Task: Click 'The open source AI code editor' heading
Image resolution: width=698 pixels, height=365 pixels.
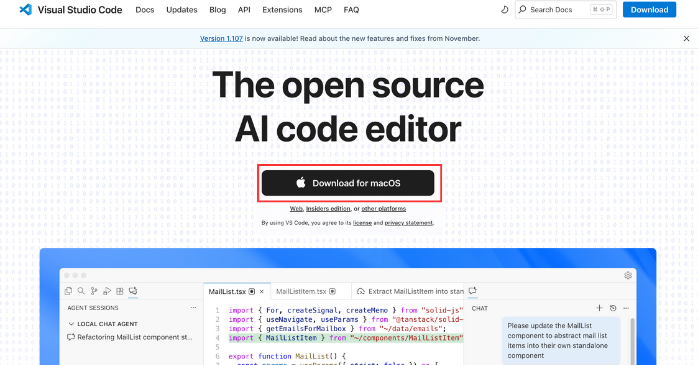Action: point(348,107)
